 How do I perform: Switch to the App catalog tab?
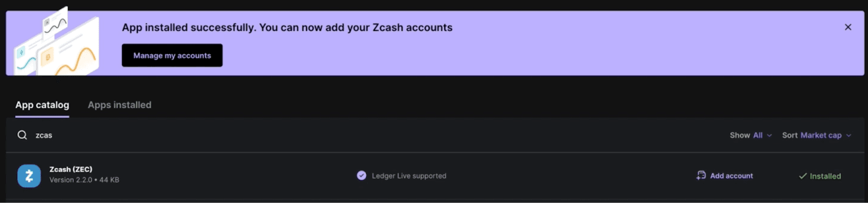[x=42, y=105]
